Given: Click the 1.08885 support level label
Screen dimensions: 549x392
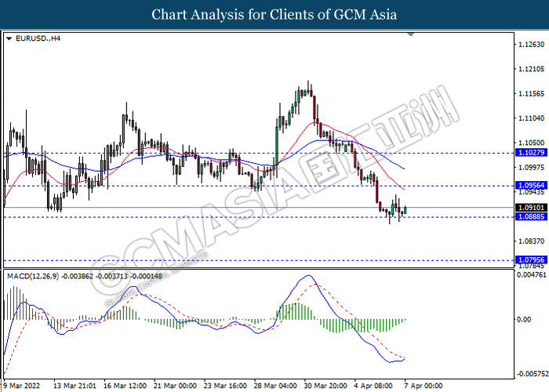Looking at the screenshot, I should 531,216.
